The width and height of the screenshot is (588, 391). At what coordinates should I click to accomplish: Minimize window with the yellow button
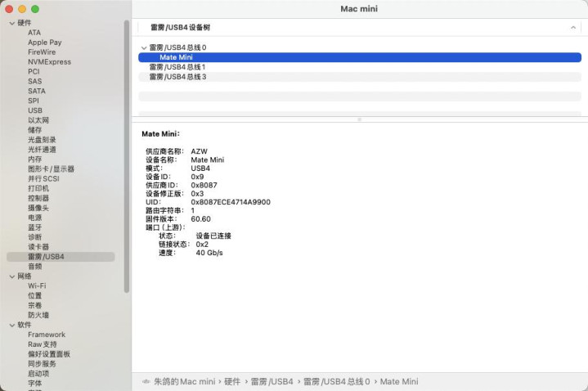[22, 9]
